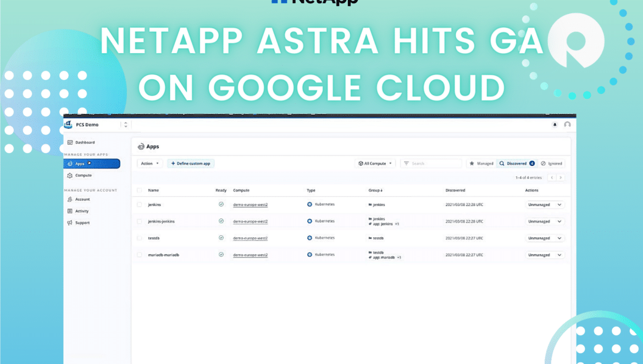Check the testdb row checkbox
The height and width of the screenshot is (364, 643).
(x=140, y=238)
